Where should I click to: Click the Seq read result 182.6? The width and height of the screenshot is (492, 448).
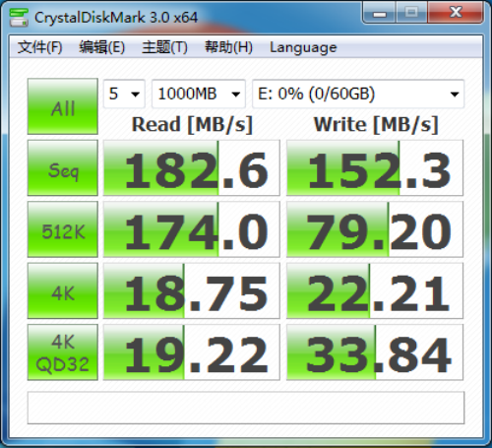coord(192,167)
